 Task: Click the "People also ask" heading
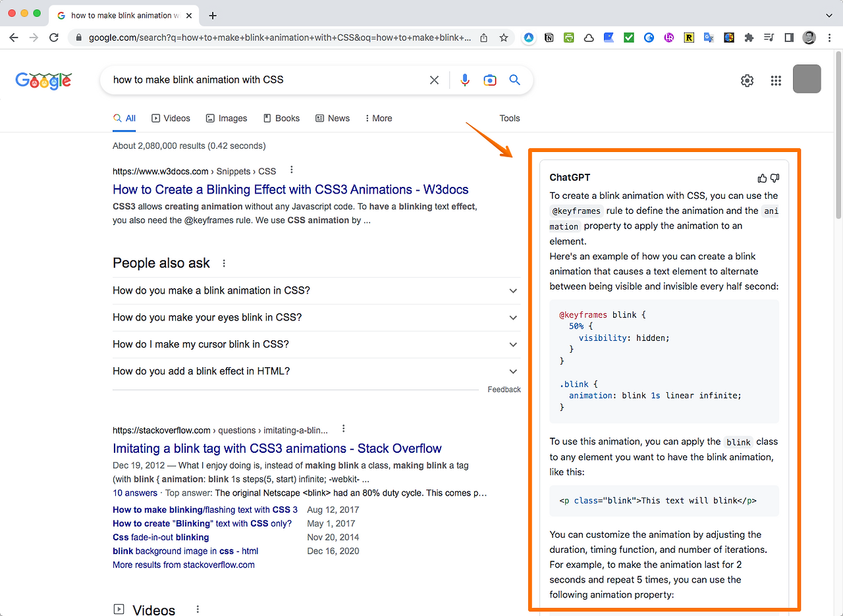[161, 263]
